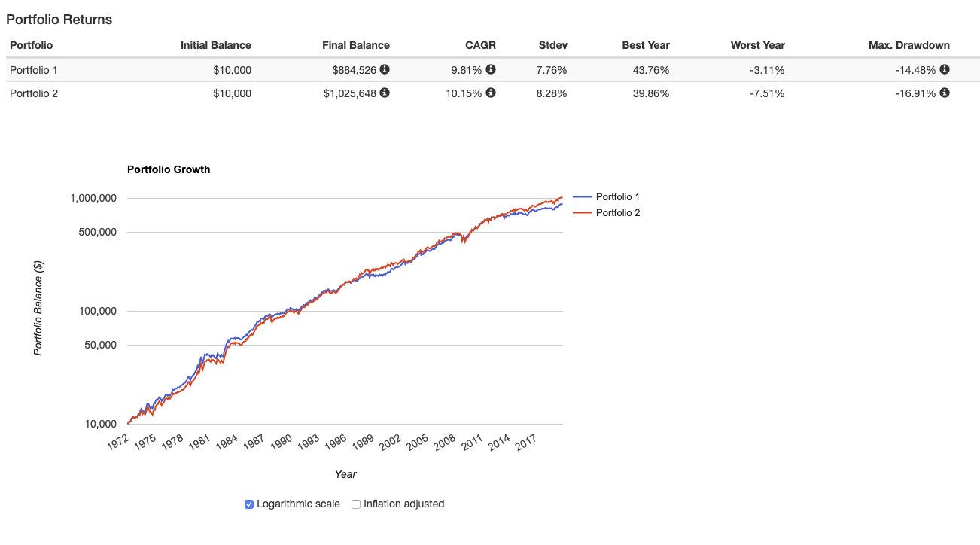Click the Final Balance column header
Image resolution: width=980 pixels, height=545 pixels.
click(355, 45)
